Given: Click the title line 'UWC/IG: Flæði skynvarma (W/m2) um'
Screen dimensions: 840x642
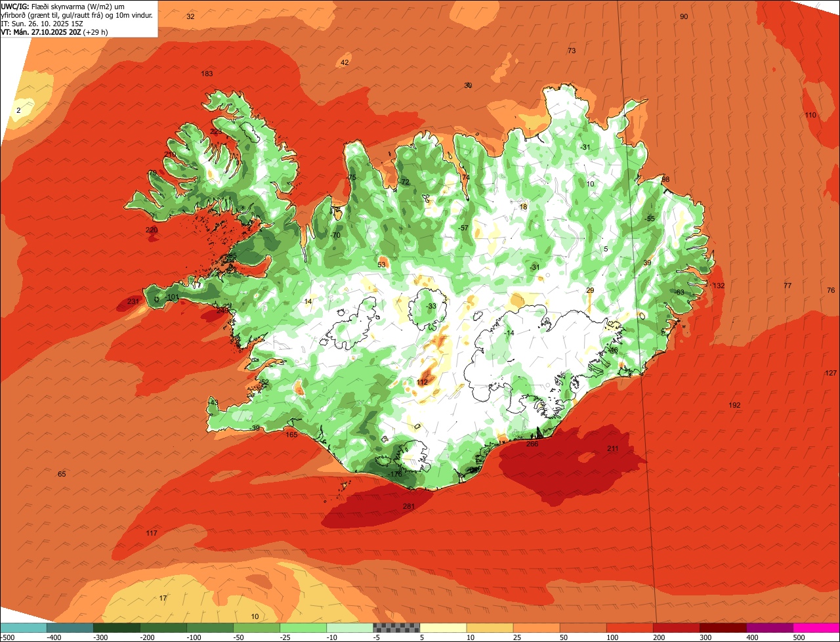Looking at the screenshot, I should coord(64,6).
